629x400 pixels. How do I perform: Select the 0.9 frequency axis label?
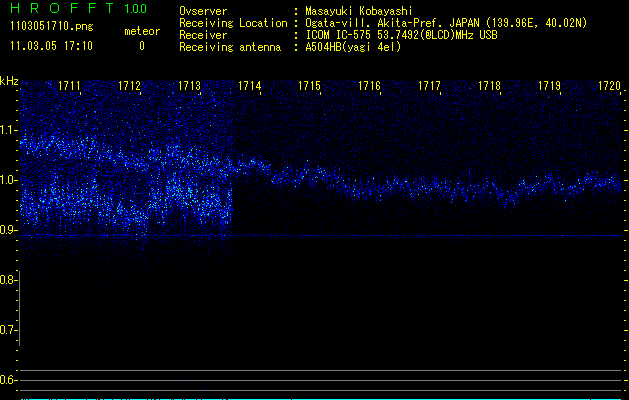coord(9,230)
